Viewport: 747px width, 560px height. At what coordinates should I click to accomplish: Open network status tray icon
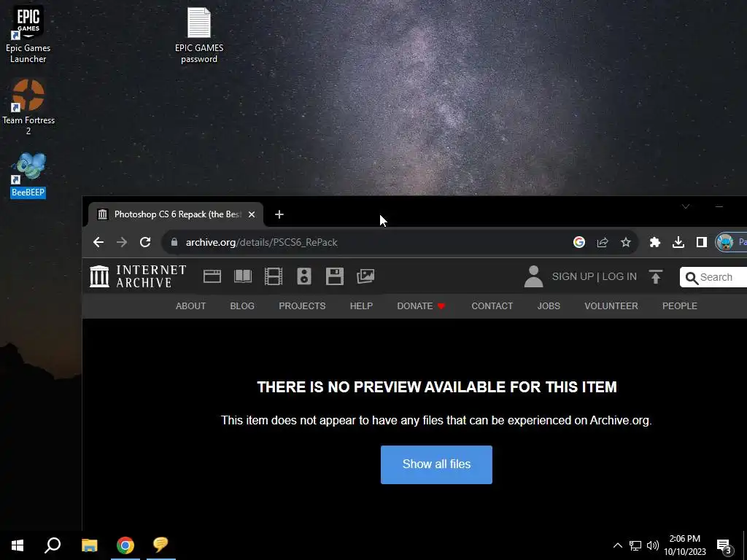click(x=635, y=545)
